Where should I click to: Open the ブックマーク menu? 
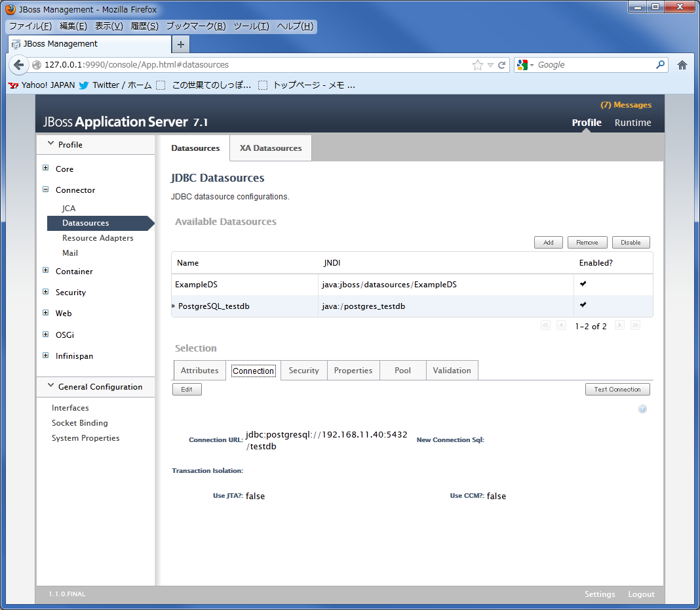click(x=195, y=26)
